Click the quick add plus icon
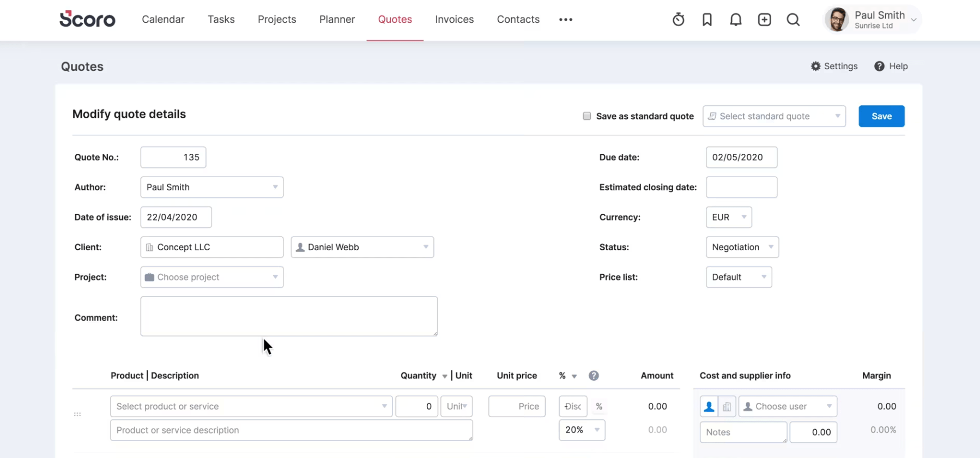Screen dimensions: 980x458 click(x=764, y=20)
